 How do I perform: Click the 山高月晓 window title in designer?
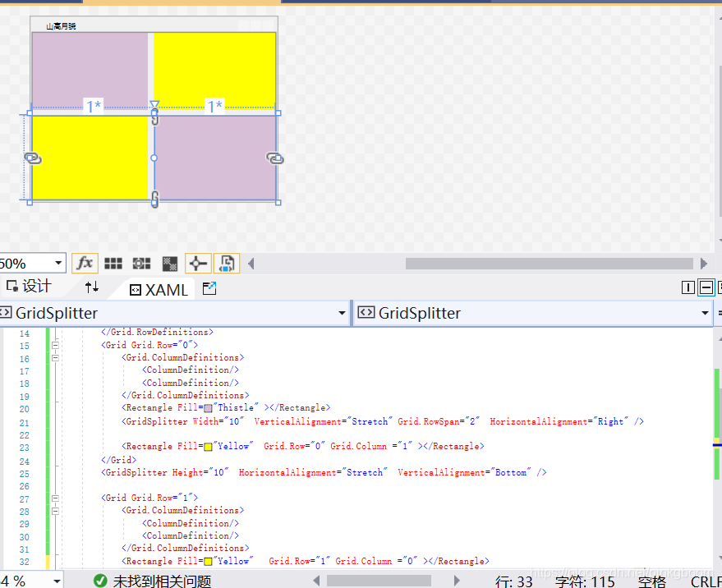pyautogui.click(x=61, y=26)
